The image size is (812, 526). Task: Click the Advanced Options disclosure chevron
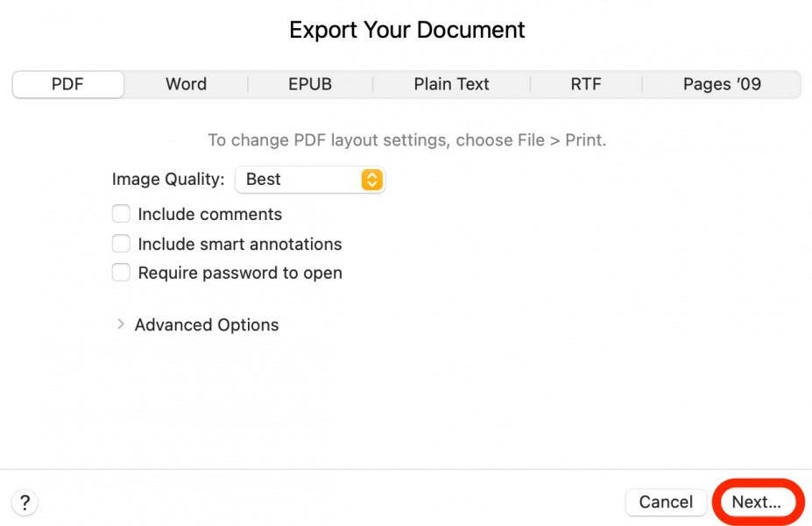[x=121, y=324]
